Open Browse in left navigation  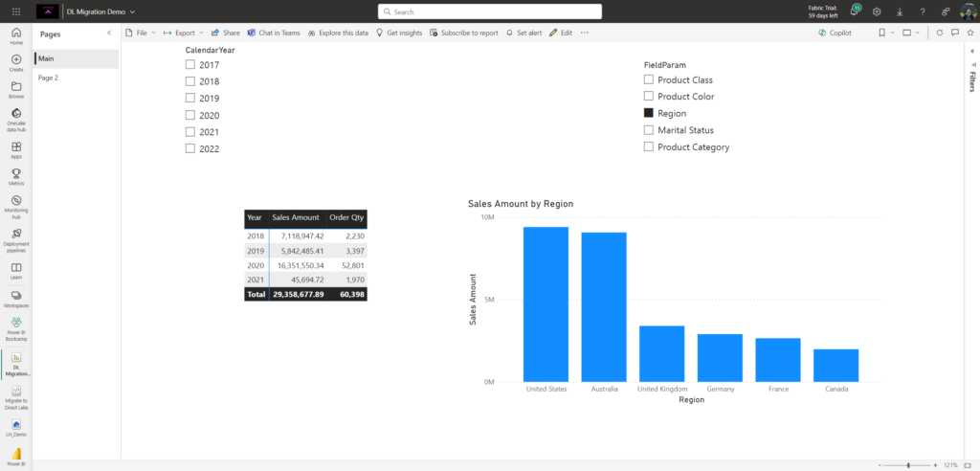16,90
